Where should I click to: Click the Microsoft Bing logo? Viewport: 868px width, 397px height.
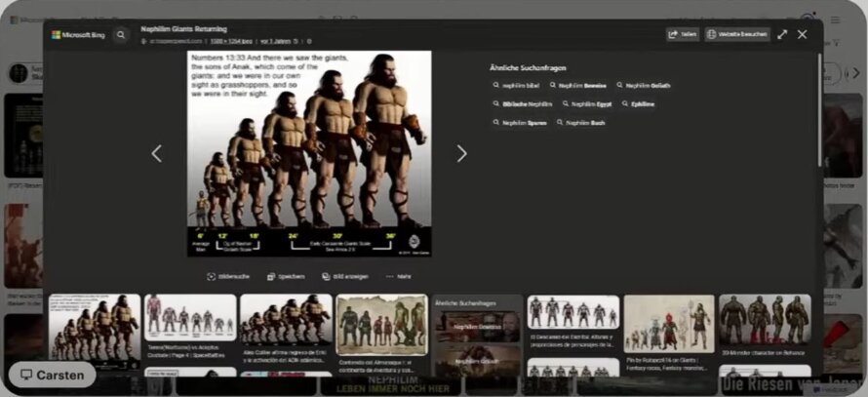pos(78,35)
